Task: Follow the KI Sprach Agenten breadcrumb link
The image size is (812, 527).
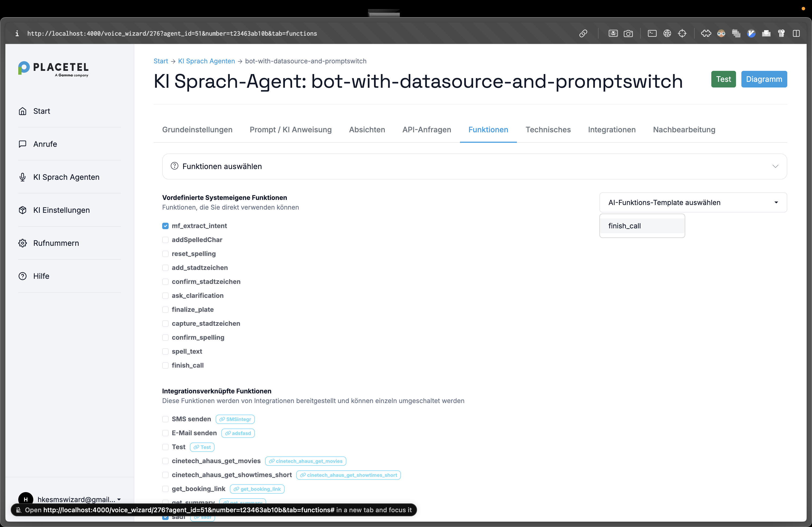Action: pyautogui.click(x=206, y=61)
